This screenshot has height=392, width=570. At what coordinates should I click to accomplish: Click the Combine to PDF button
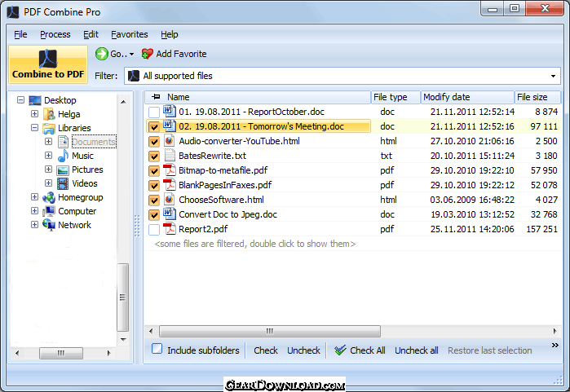pos(48,64)
